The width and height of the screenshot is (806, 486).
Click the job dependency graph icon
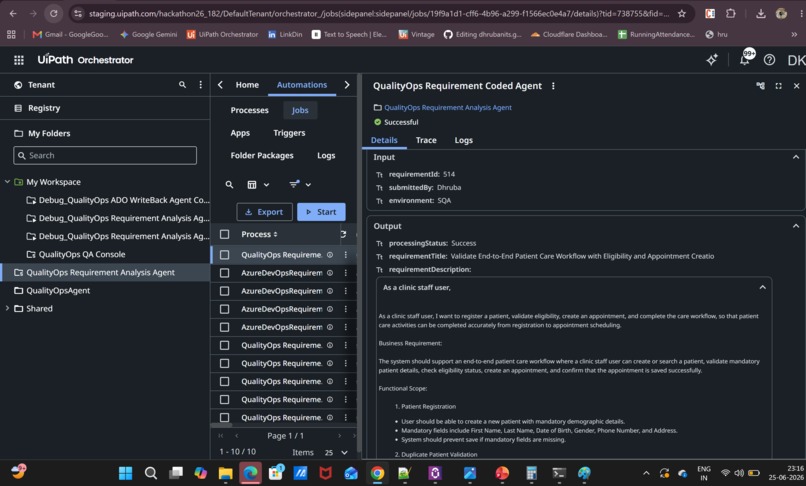[760, 86]
